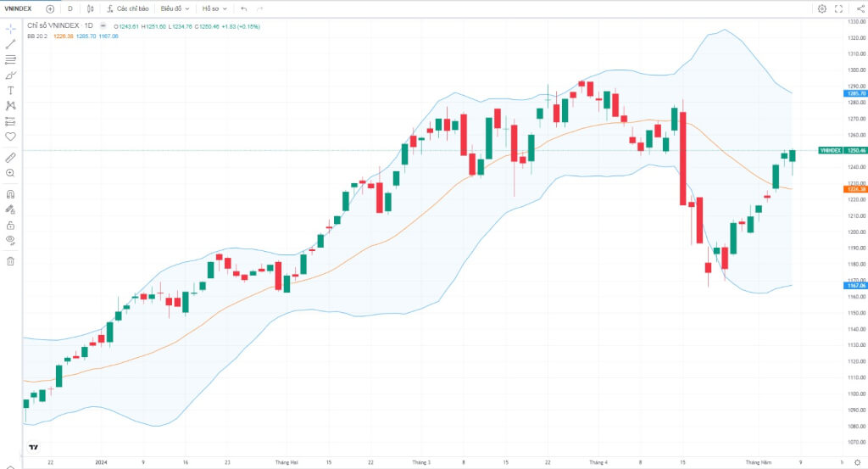Toggle lock all drawing tools
This screenshot has width=868, height=469.
point(10,226)
